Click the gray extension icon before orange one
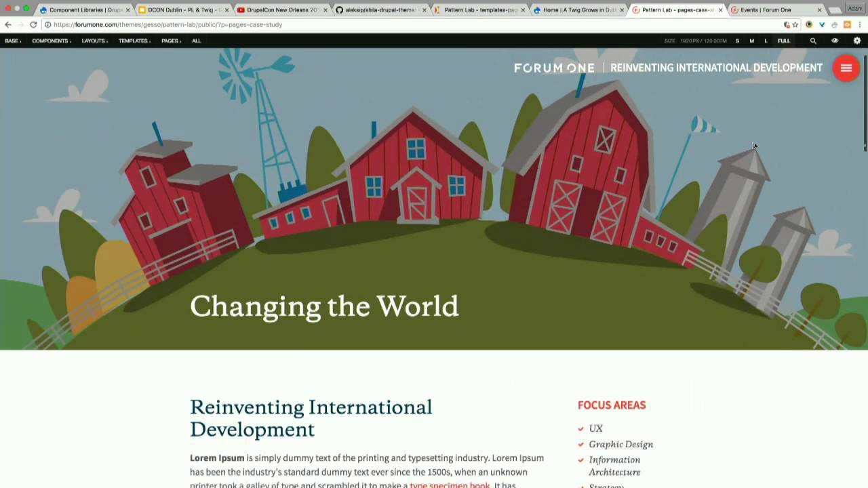The height and width of the screenshot is (488, 868). (834, 24)
